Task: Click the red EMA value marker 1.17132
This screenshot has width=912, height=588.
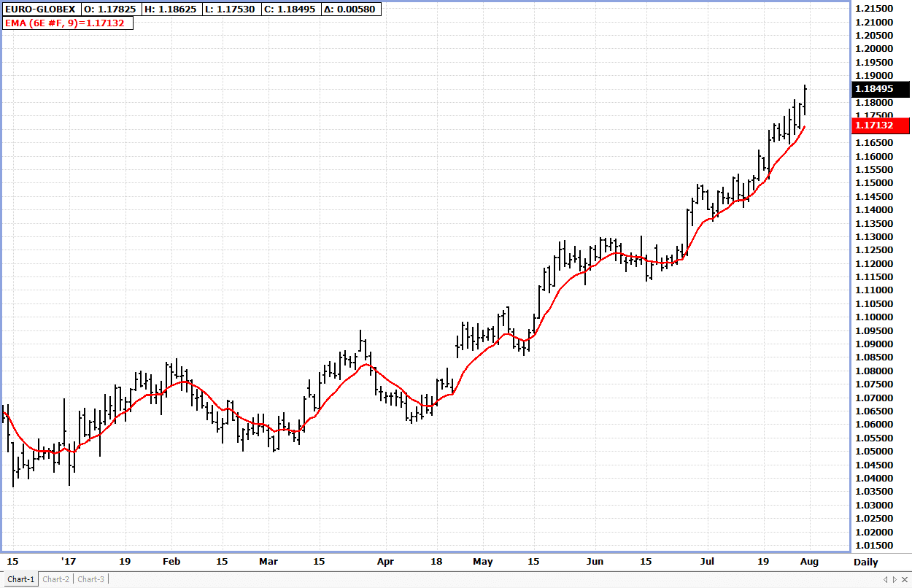Action: click(881, 125)
